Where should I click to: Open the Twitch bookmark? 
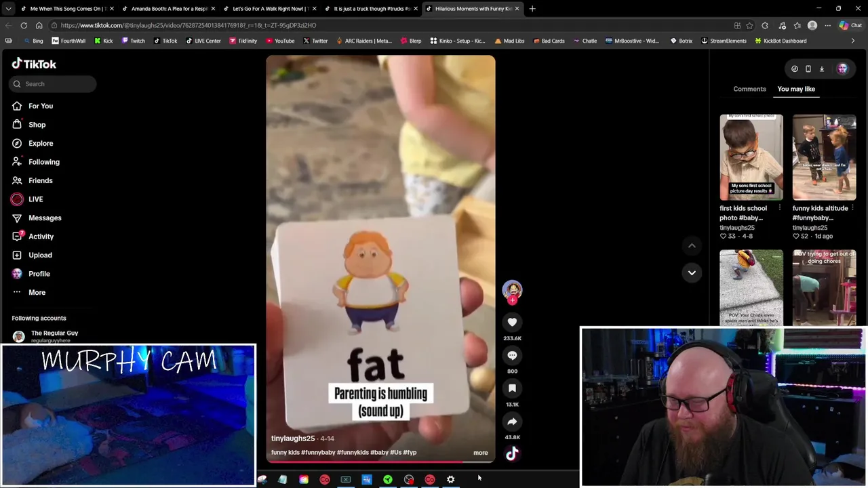[133, 41]
